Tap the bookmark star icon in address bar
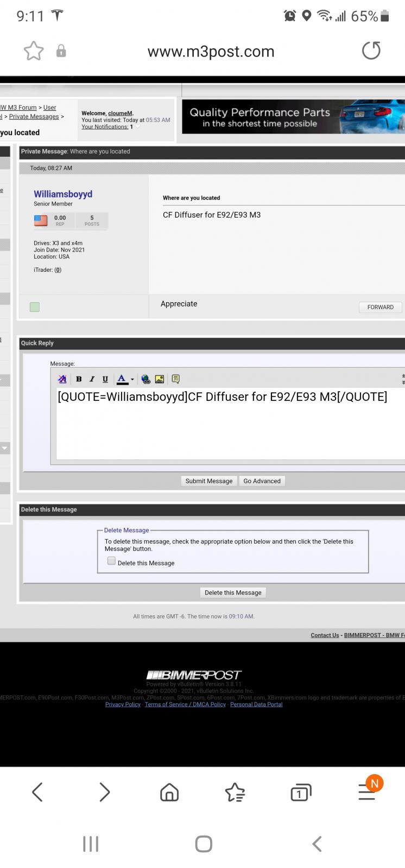 click(x=33, y=51)
